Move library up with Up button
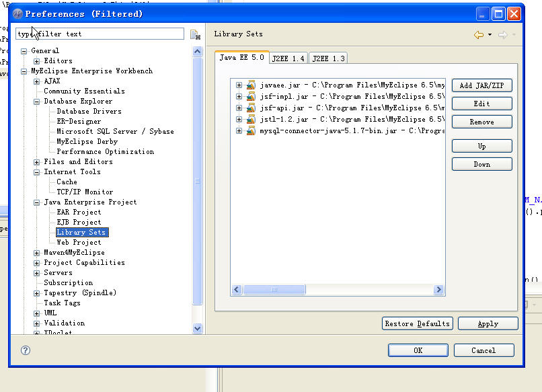 [x=482, y=146]
